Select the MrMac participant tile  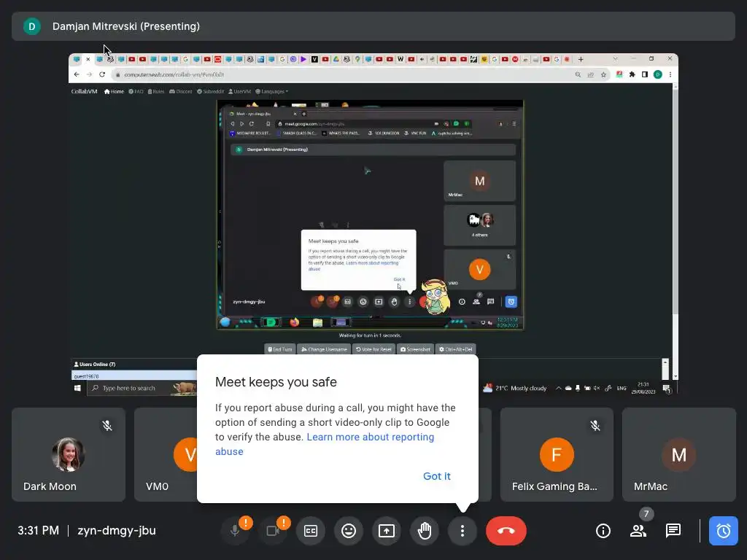(679, 454)
